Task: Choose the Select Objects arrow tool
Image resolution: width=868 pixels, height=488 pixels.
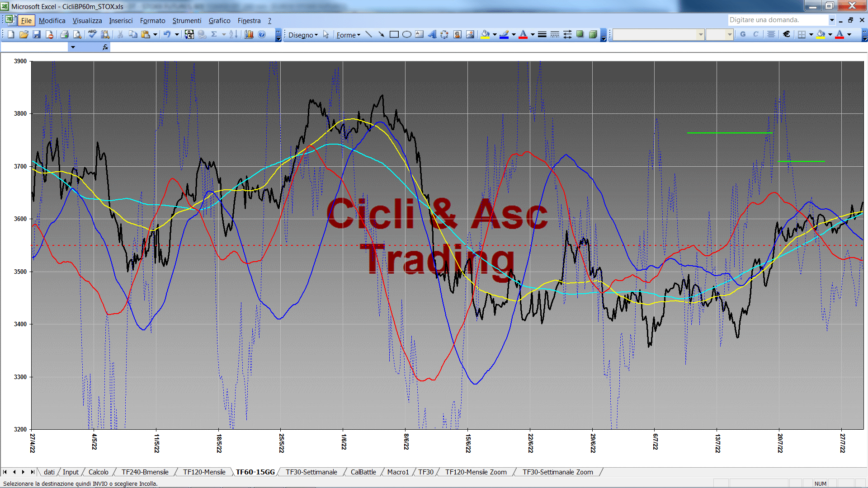Action: (x=326, y=34)
